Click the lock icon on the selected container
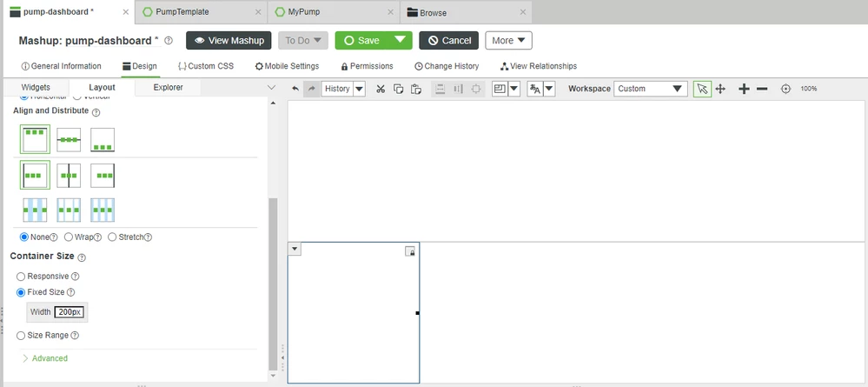This screenshot has width=868, height=387. 410,251
